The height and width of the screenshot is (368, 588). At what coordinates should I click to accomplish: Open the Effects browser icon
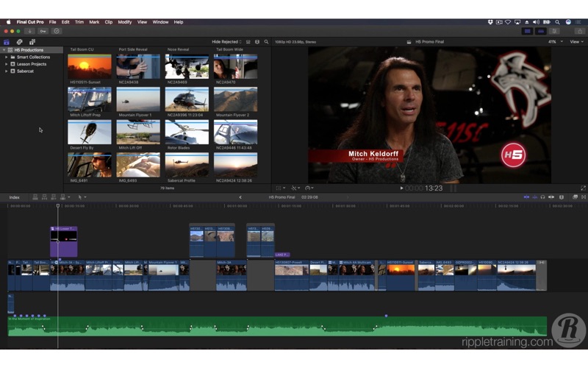pos(575,197)
